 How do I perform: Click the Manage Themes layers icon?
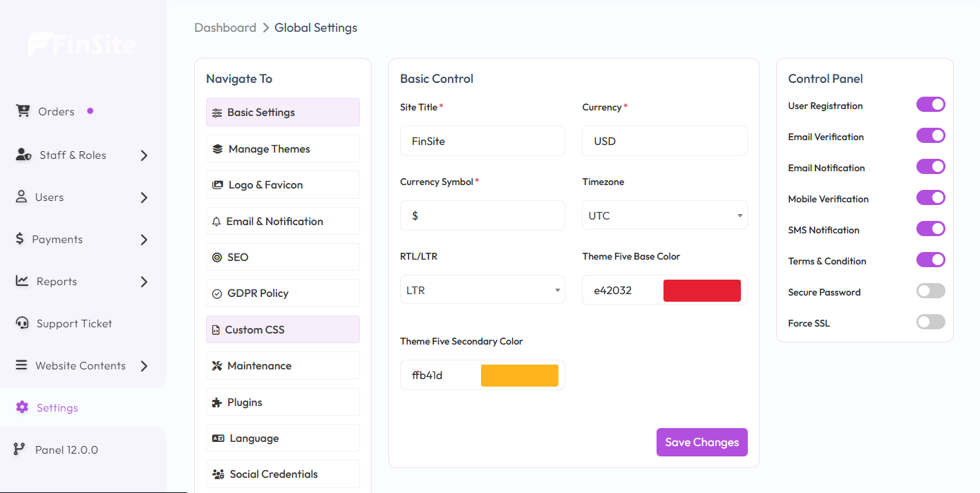click(218, 148)
